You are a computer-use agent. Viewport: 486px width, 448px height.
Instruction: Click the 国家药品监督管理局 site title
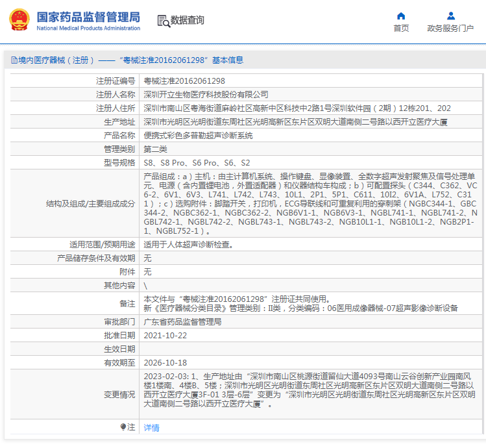coord(88,16)
